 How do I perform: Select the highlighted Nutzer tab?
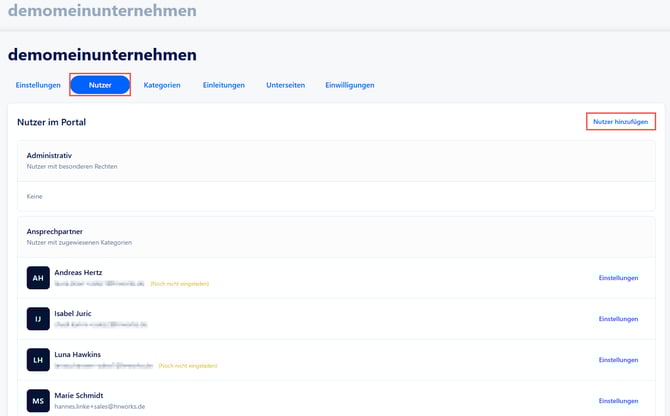point(100,85)
